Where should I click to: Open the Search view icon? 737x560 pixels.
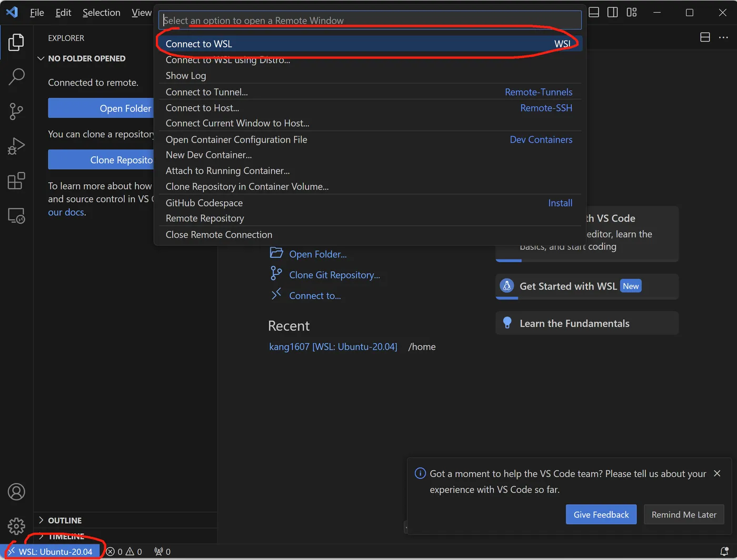(x=16, y=77)
